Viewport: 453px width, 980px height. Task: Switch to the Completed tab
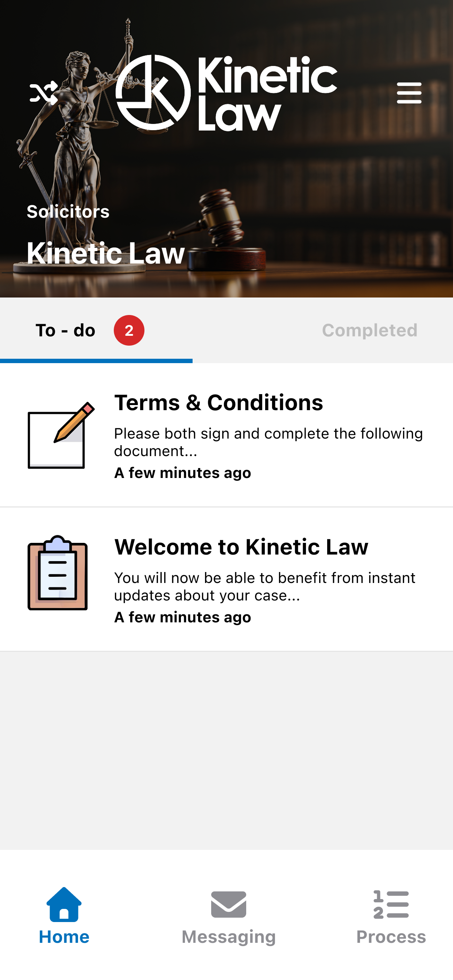(x=369, y=330)
